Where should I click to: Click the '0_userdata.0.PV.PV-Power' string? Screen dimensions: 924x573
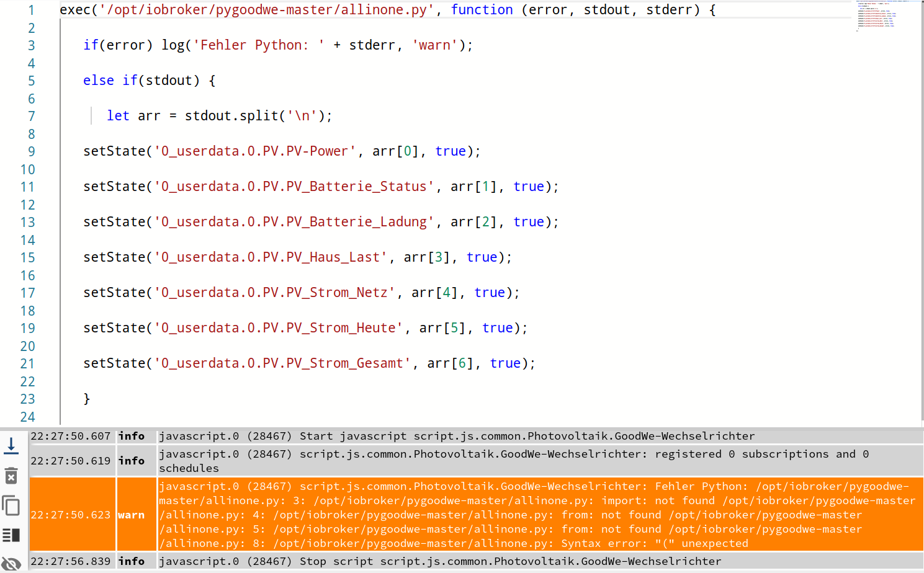[x=254, y=151]
